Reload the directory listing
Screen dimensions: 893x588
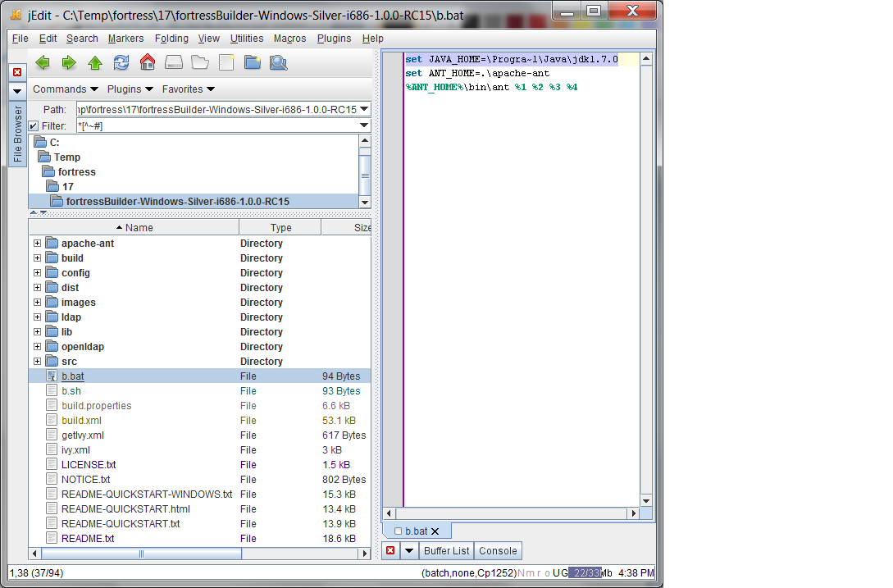(121, 62)
